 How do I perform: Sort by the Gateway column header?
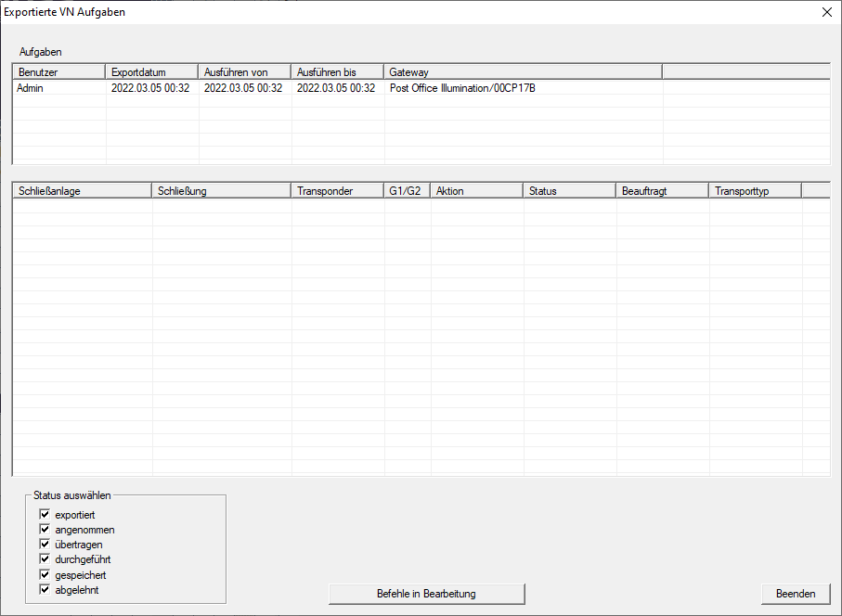tap(523, 71)
